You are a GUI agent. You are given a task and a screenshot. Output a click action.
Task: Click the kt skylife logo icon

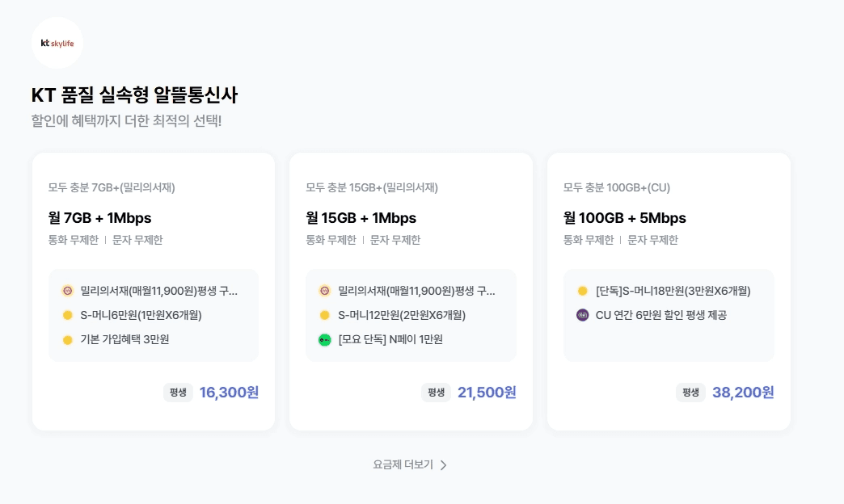click(x=56, y=42)
